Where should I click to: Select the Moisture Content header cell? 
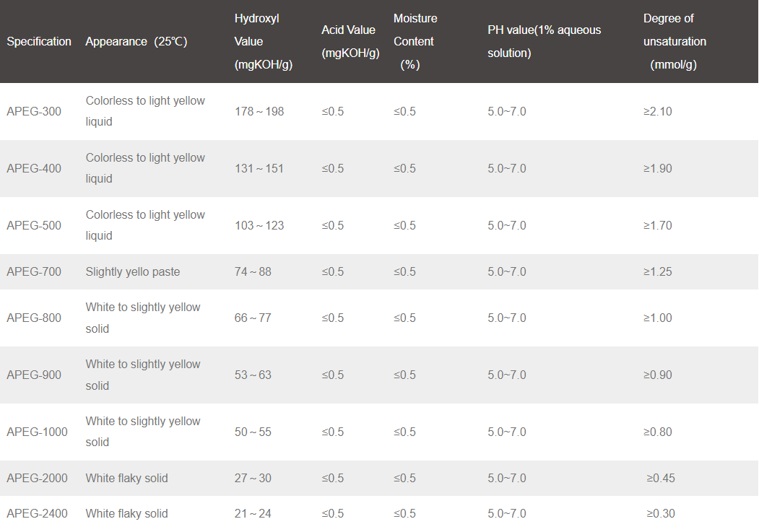click(415, 42)
